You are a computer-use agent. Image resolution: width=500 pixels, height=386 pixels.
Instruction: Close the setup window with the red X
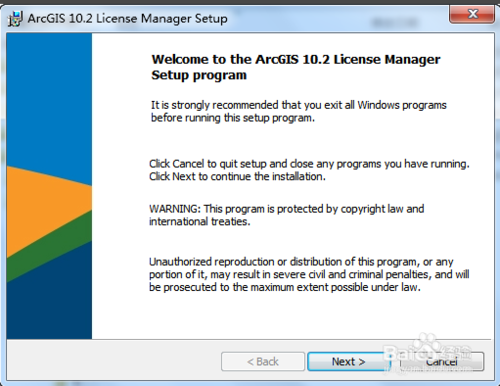[472, 14]
